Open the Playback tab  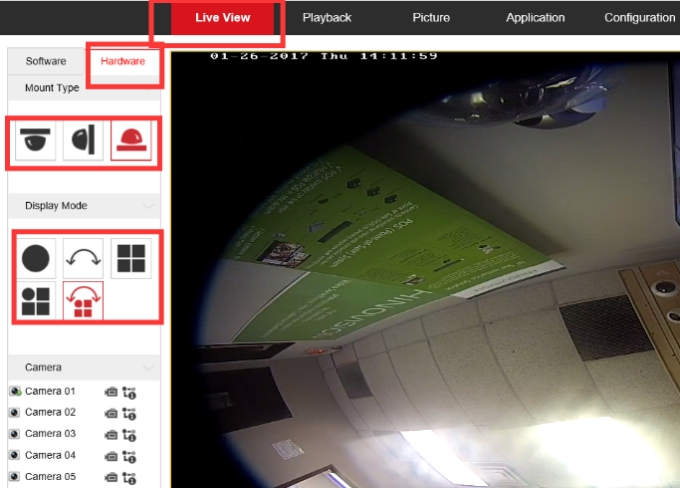(x=327, y=18)
